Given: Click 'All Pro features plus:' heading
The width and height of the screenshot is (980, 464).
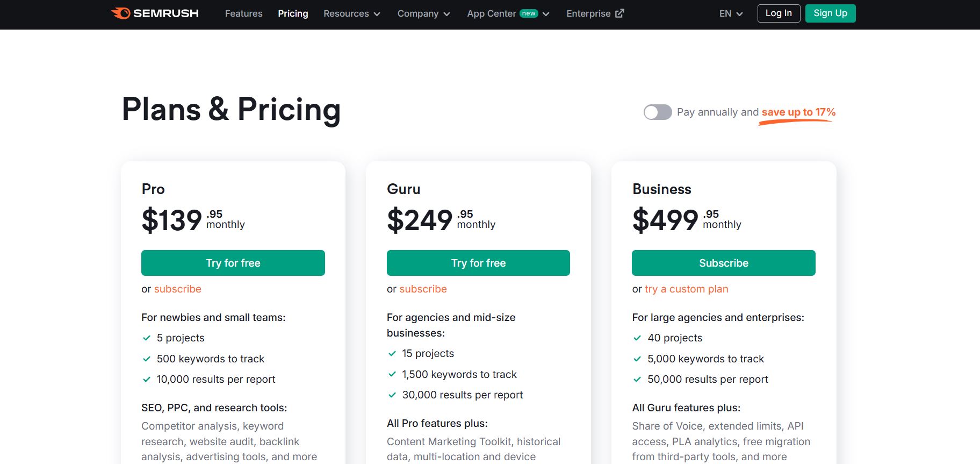Looking at the screenshot, I should (x=437, y=423).
